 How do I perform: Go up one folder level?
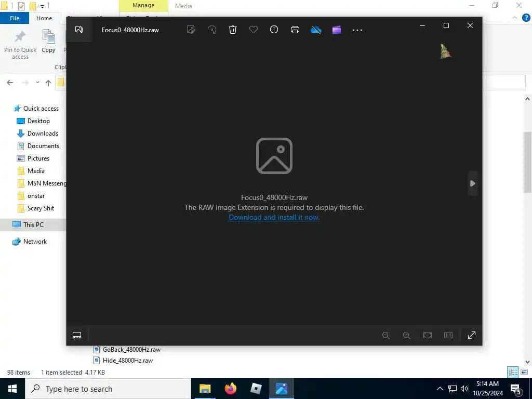coord(48,83)
